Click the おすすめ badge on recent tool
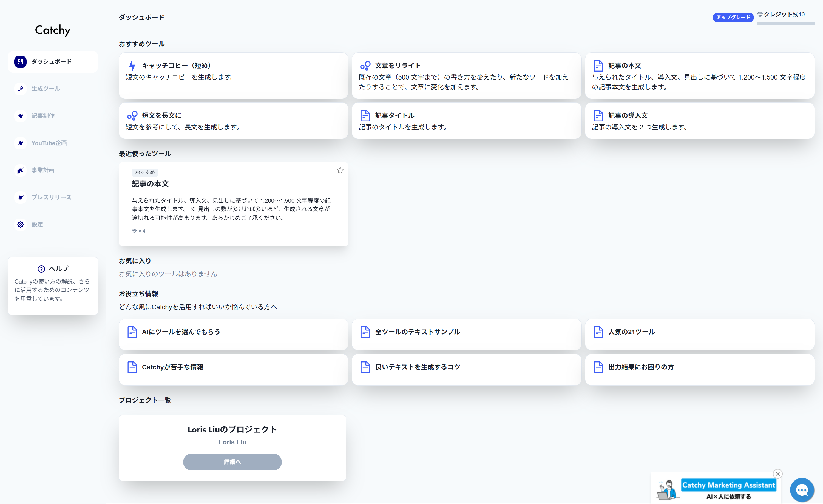 (145, 172)
